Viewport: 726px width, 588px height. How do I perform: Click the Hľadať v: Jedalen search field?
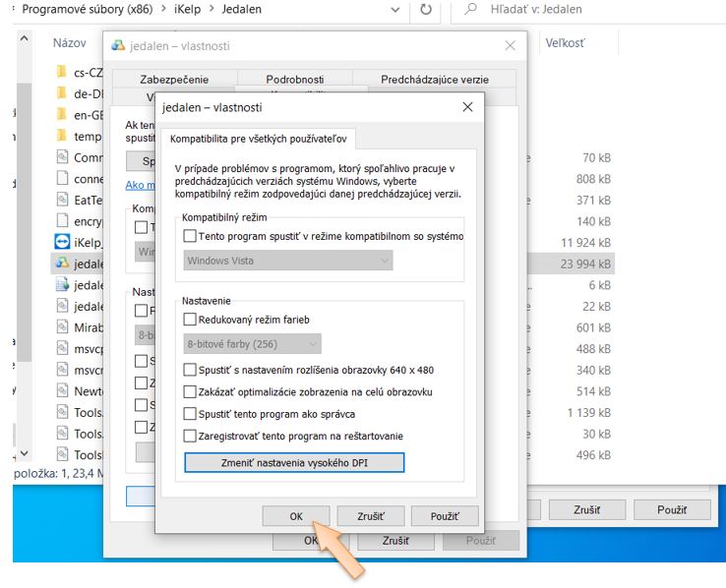(x=590, y=10)
